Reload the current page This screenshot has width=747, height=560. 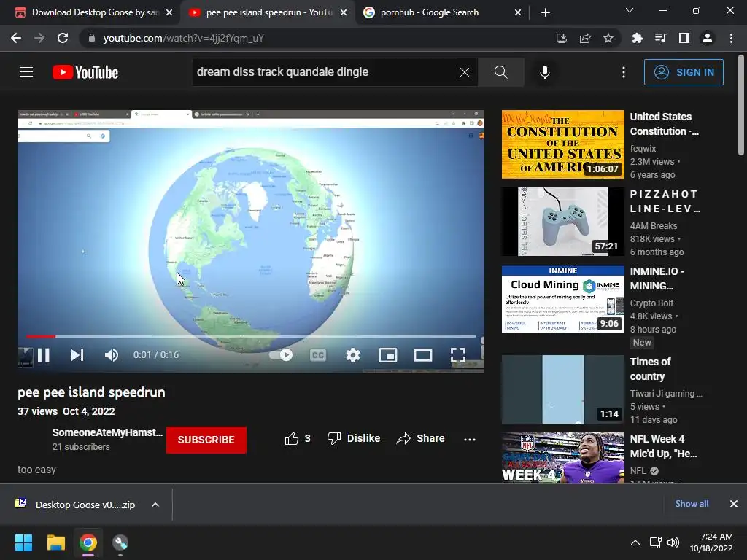63,38
